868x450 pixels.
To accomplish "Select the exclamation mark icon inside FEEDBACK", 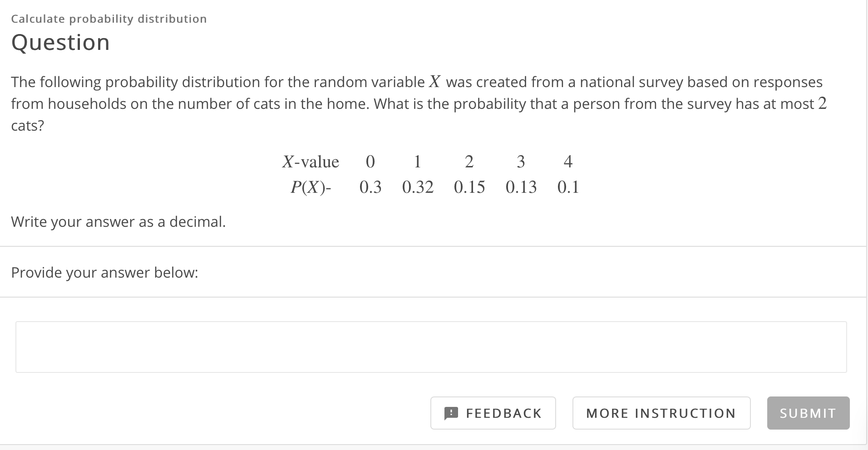I will coord(451,413).
